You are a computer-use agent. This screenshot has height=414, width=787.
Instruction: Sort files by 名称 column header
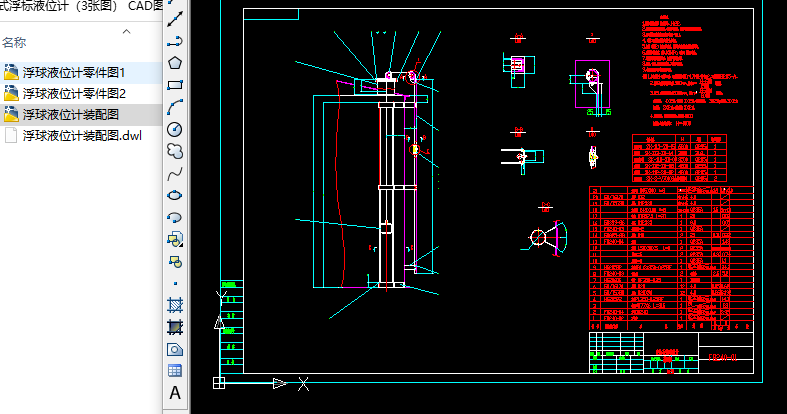click(x=14, y=43)
